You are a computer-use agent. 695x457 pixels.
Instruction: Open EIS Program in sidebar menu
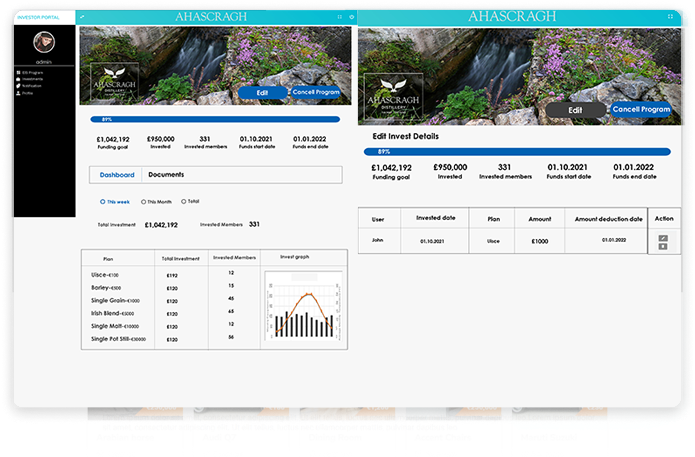pyautogui.click(x=32, y=72)
